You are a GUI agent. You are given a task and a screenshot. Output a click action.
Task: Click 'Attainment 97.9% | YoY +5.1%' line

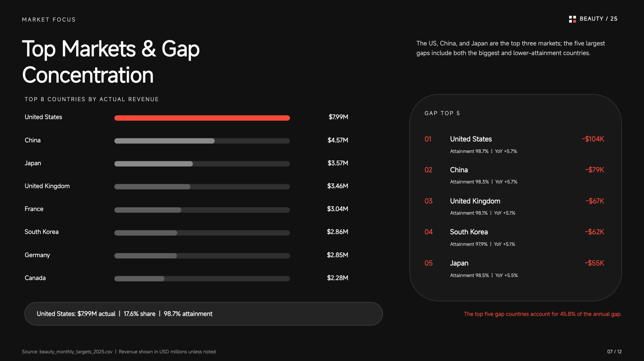pyautogui.click(x=483, y=244)
